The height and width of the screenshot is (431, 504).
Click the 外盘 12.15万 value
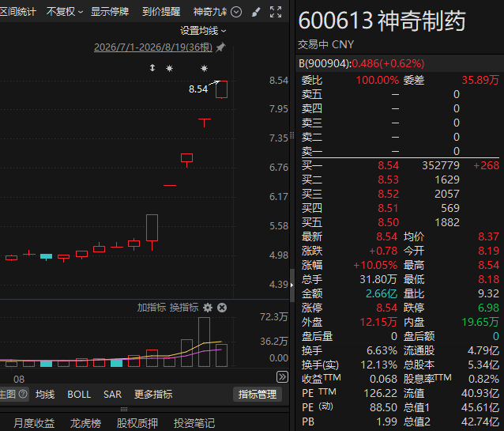click(x=378, y=322)
